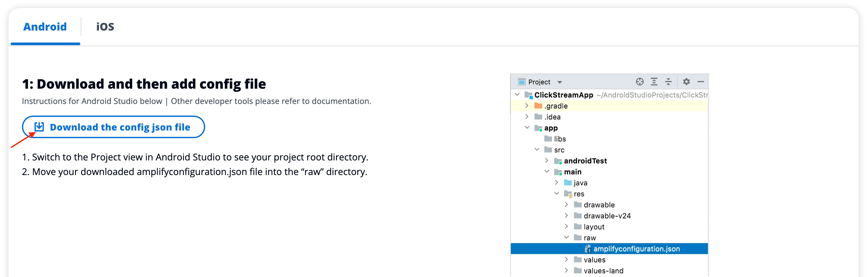The width and height of the screenshot is (868, 277).
Task: Collapse the src folder chevron
Action: point(537,149)
